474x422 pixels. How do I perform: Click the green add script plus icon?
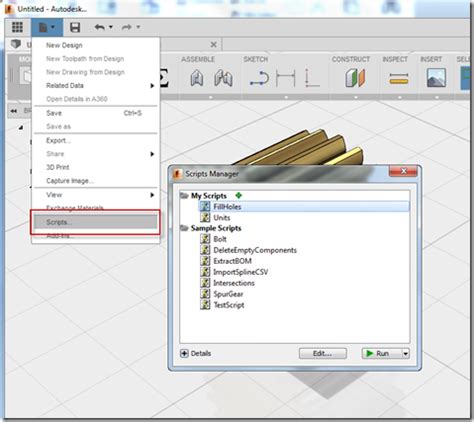[239, 196]
